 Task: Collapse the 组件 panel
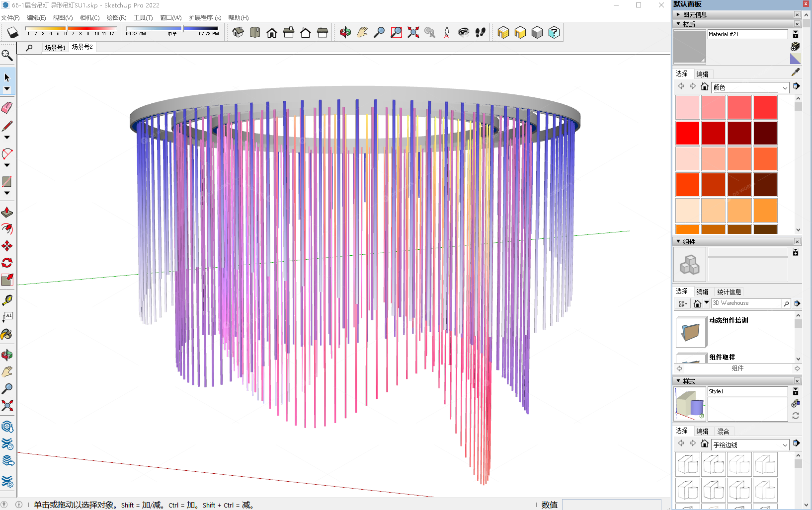[678, 241]
